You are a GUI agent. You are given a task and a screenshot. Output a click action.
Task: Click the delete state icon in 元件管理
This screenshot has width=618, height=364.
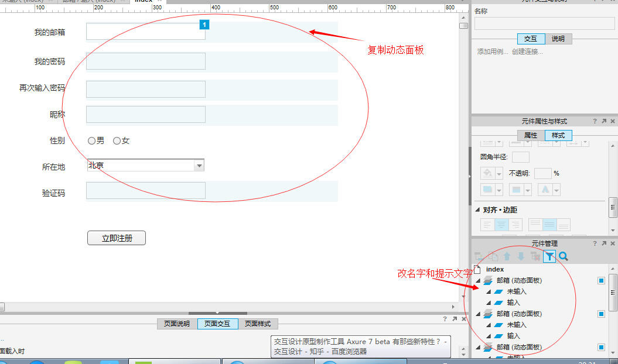(x=535, y=256)
